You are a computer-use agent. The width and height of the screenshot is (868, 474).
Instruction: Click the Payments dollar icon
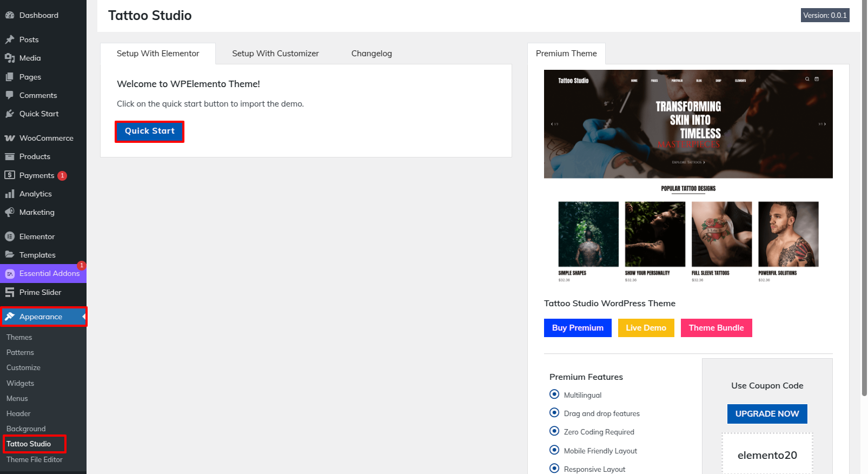[x=10, y=175]
